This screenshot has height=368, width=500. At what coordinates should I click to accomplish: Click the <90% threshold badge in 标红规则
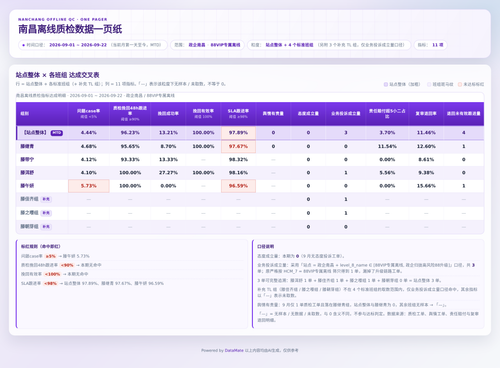[67, 265]
